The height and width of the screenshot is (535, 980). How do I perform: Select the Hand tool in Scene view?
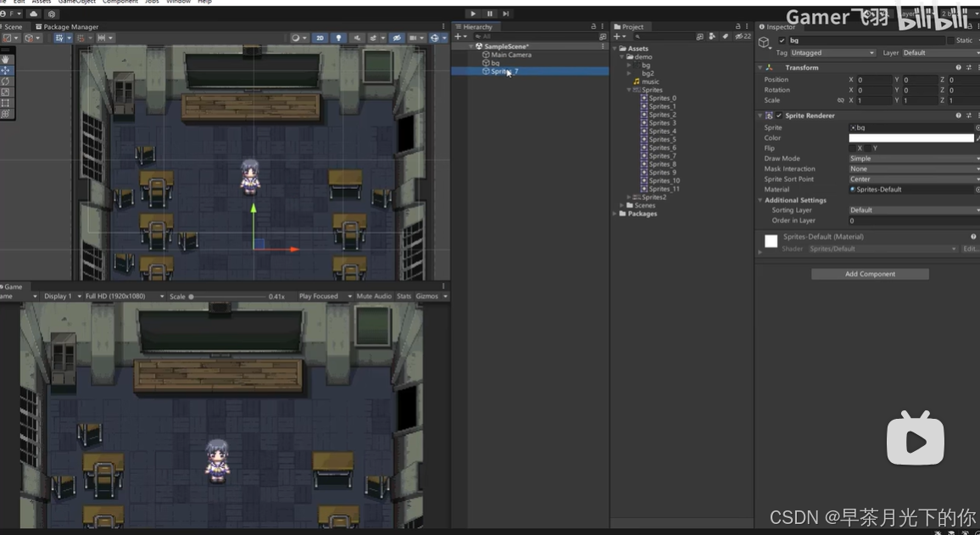[x=6, y=59]
